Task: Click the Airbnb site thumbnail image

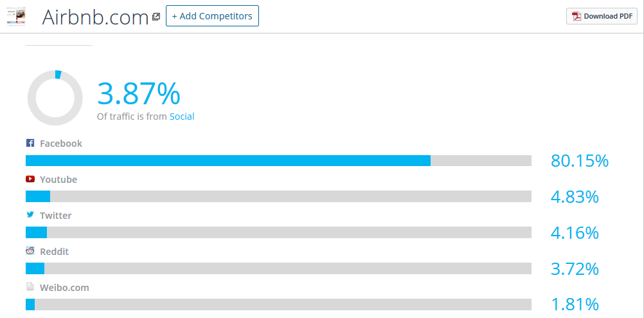Action: 16,17
